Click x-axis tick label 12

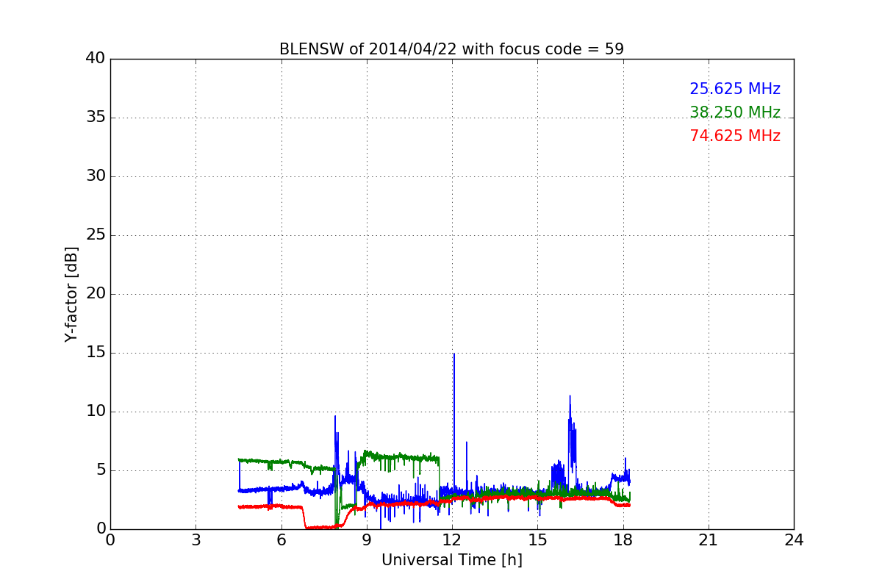tap(452, 540)
